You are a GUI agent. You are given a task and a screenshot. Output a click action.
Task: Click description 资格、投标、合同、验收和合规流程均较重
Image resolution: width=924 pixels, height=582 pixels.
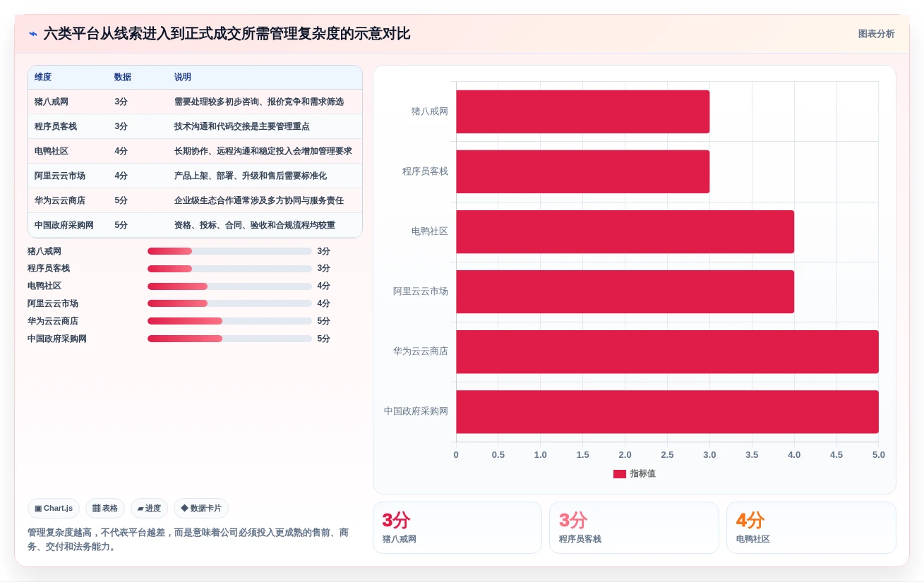[255, 225]
